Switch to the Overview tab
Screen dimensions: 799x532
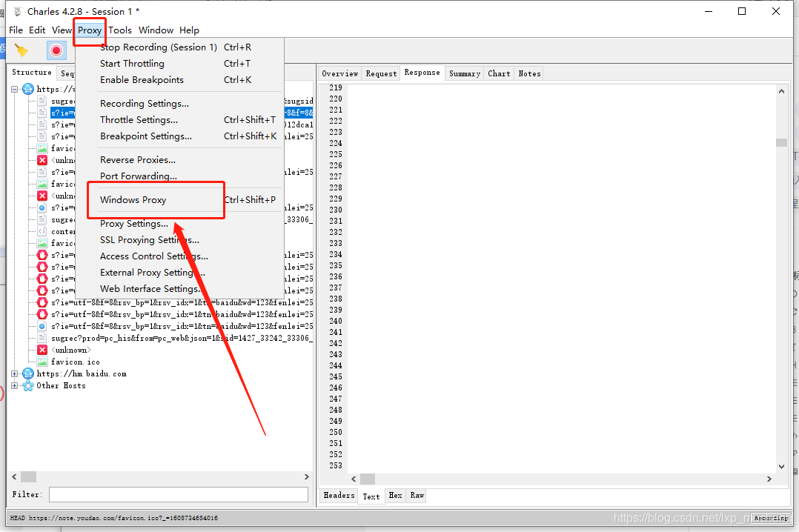tap(340, 73)
